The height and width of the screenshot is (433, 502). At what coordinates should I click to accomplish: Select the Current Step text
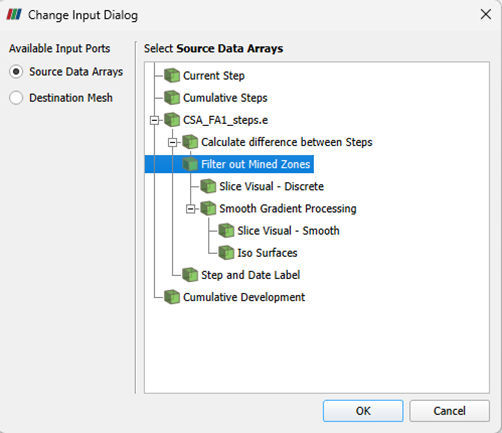coord(214,76)
